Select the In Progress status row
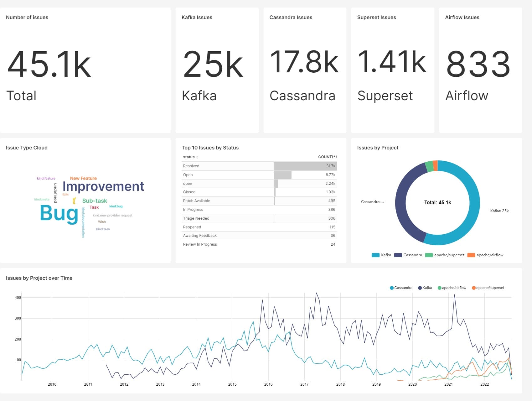This screenshot has width=532, height=401. point(259,210)
